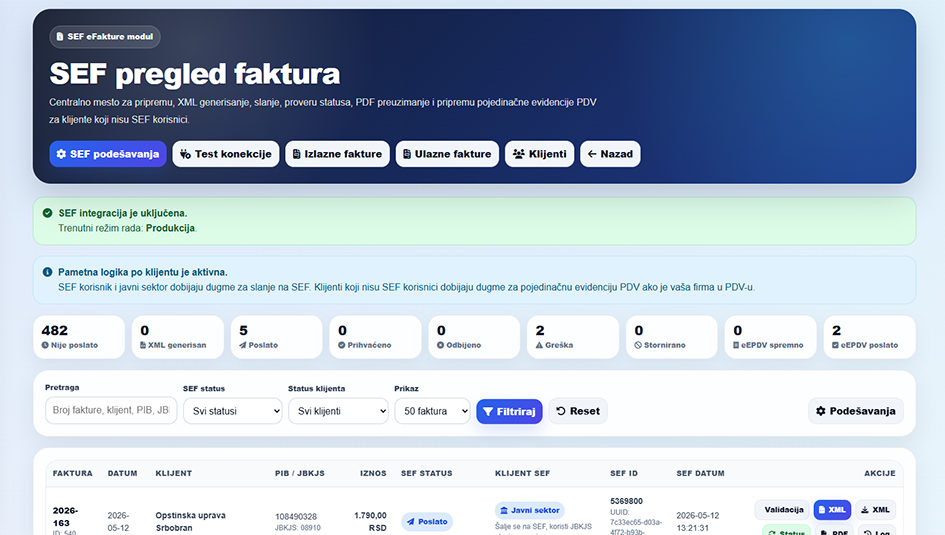Viewport: 945px width, 535px height.
Task: Click the 2 Greška counter card
Action: click(x=573, y=337)
